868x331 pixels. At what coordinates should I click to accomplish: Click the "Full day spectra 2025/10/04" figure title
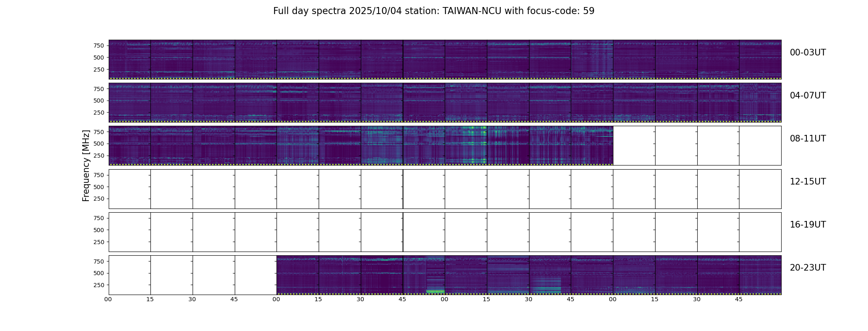click(x=434, y=11)
